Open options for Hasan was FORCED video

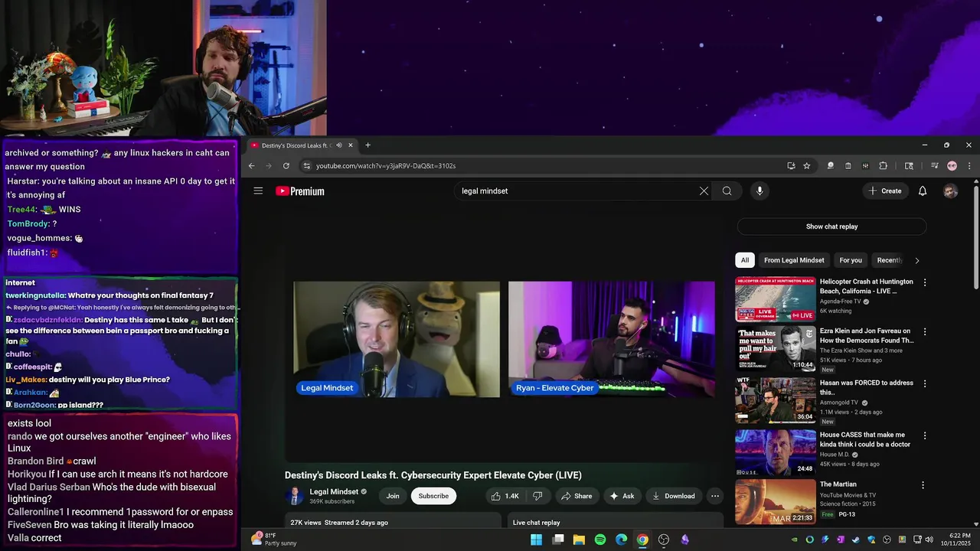(x=924, y=384)
